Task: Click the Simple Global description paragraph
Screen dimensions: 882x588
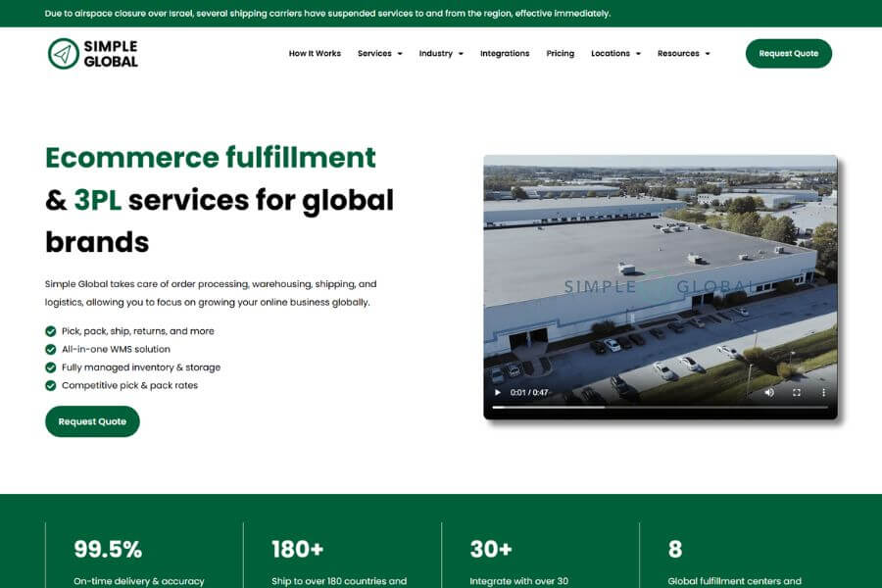Action: (x=211, y=293)
